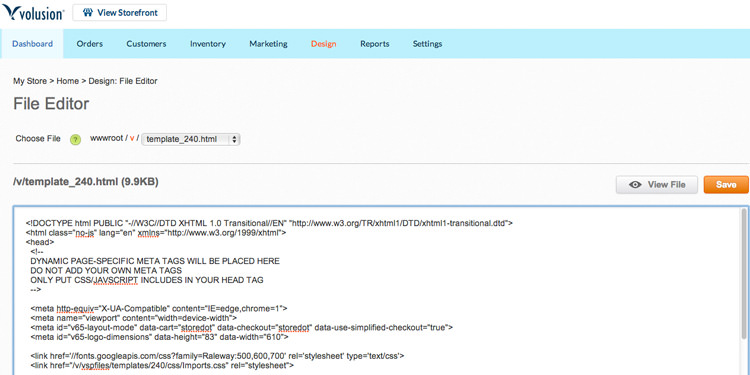Click the Volusion logo
The width and height of the screenshot is (750, 375).
(33, 13)
